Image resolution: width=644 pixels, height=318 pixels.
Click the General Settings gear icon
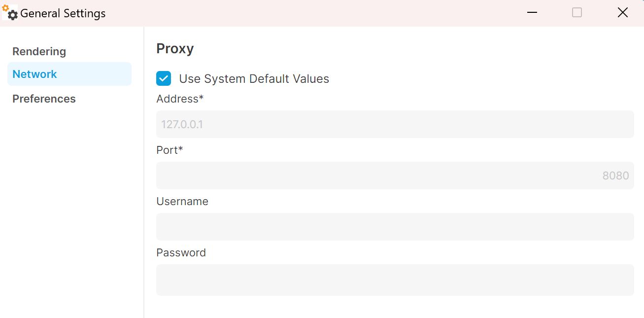[x=10, y=12]
